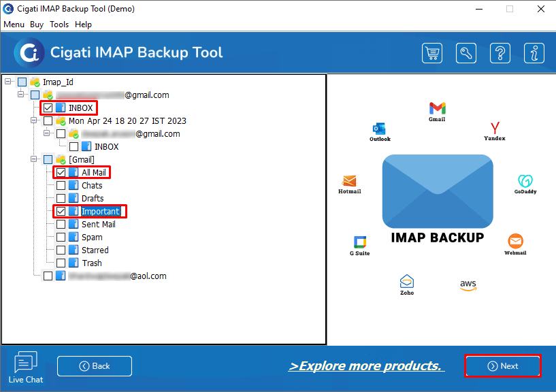
Task: Check the nested INBOX checkbox under Mon Apr 24
Action: point(73,146)
